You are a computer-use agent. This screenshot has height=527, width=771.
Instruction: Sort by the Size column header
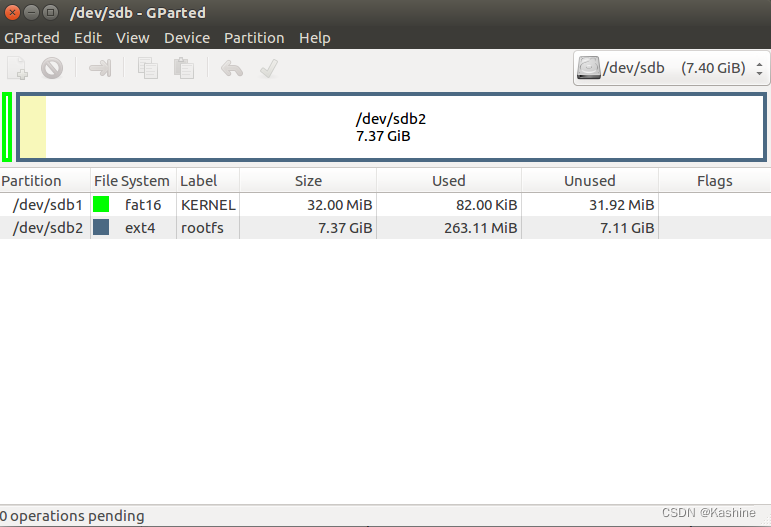coord(308,181)
